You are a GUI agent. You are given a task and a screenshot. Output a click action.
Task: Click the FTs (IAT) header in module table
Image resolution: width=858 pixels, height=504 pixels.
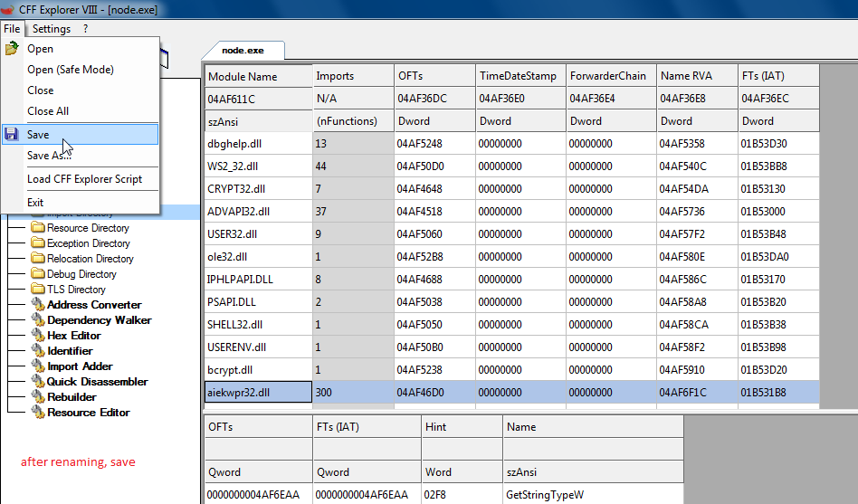pyautogui.click(x=778, y=76)
